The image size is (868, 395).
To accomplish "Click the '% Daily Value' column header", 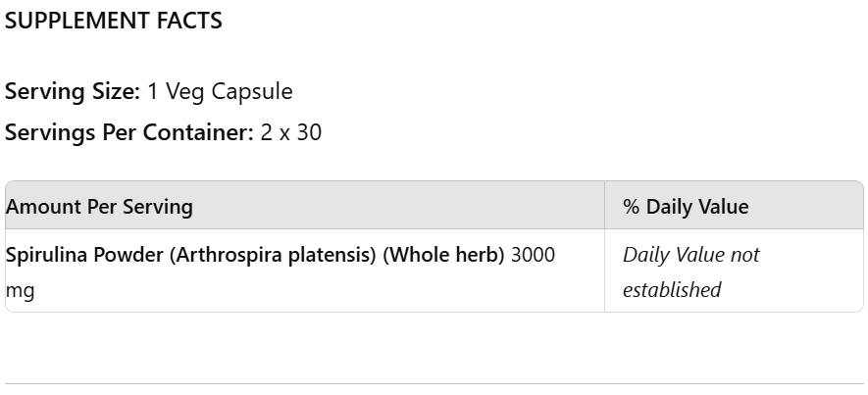I will pos(686,207).
